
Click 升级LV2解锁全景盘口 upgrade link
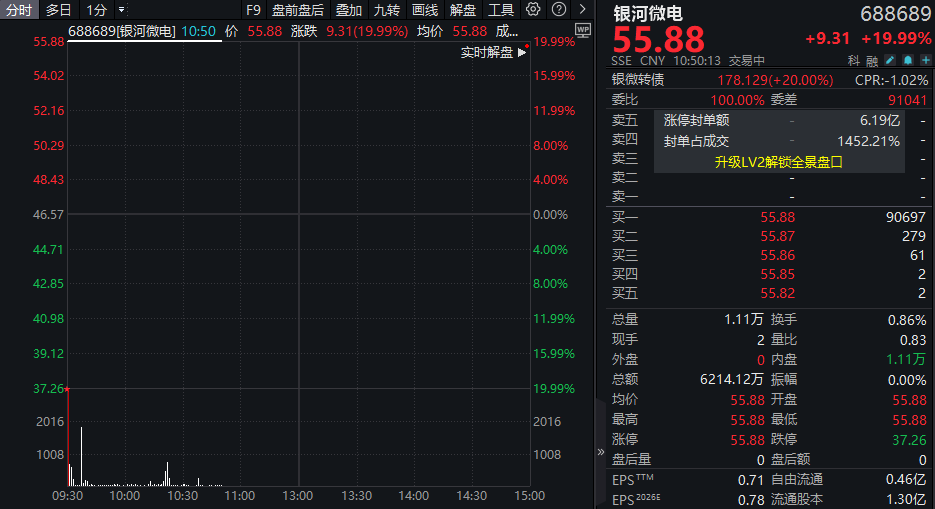tap(778, 162)
